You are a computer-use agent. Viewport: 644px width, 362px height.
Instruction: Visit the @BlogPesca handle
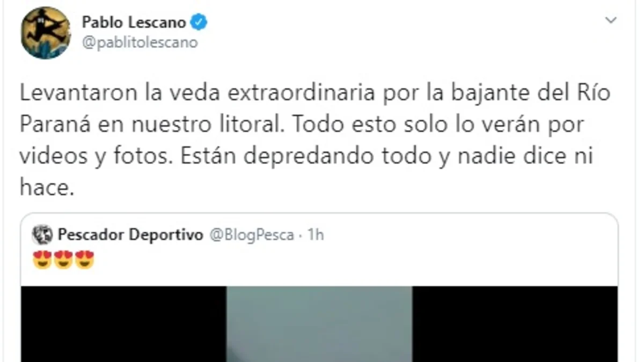(251, 235)
